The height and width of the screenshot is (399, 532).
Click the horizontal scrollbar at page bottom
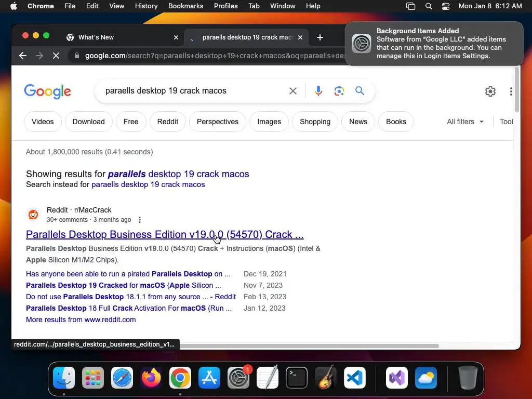click(x=309, y=345)
